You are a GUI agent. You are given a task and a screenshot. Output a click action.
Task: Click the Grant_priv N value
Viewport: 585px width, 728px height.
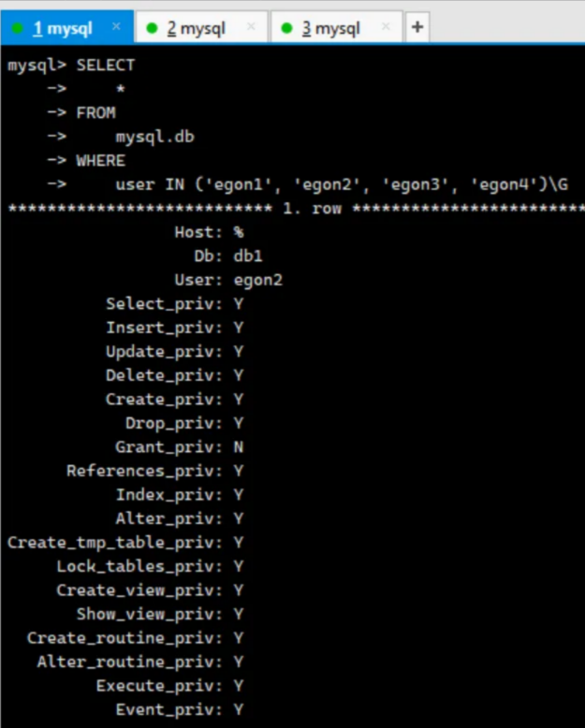(238, 447)
